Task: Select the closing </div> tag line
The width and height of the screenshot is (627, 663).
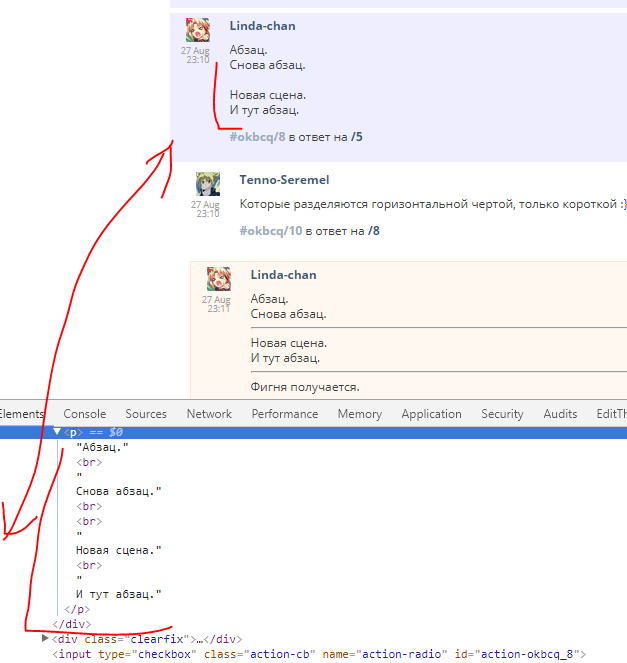Action: [x=65, y=624]
